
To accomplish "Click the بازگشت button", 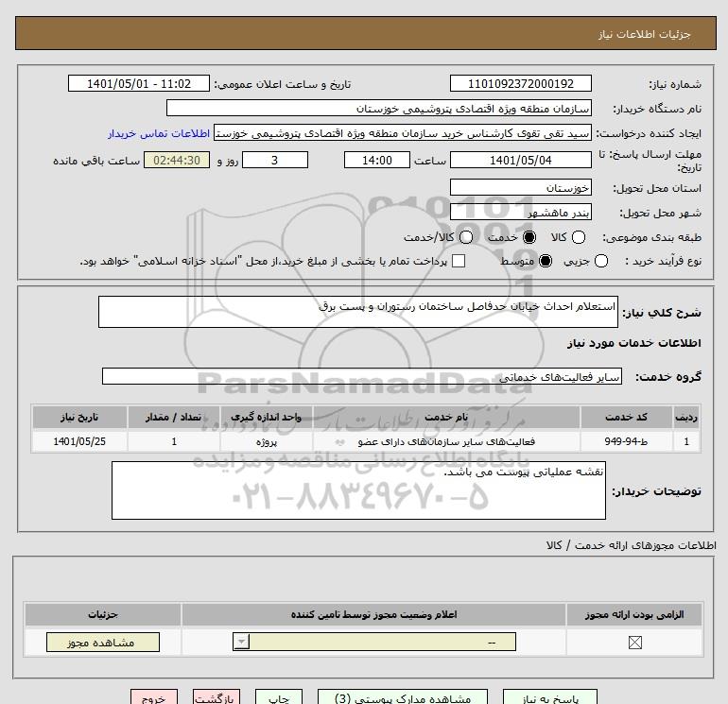I will (x=217, y=697).
